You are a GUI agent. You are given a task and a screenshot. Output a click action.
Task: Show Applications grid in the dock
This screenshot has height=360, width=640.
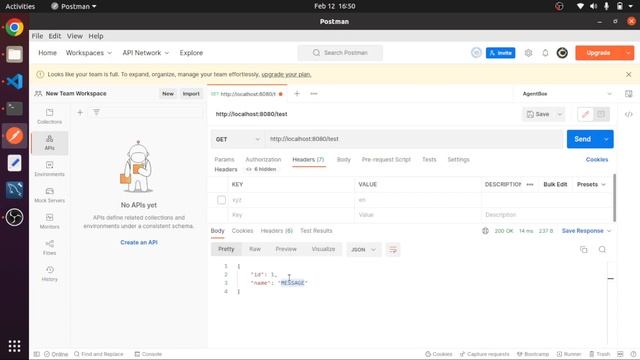click(14, 346)
